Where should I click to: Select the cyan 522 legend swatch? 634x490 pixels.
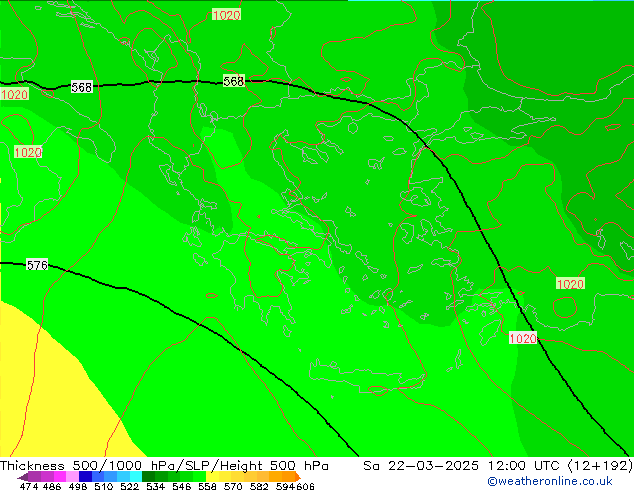point(136,476)
